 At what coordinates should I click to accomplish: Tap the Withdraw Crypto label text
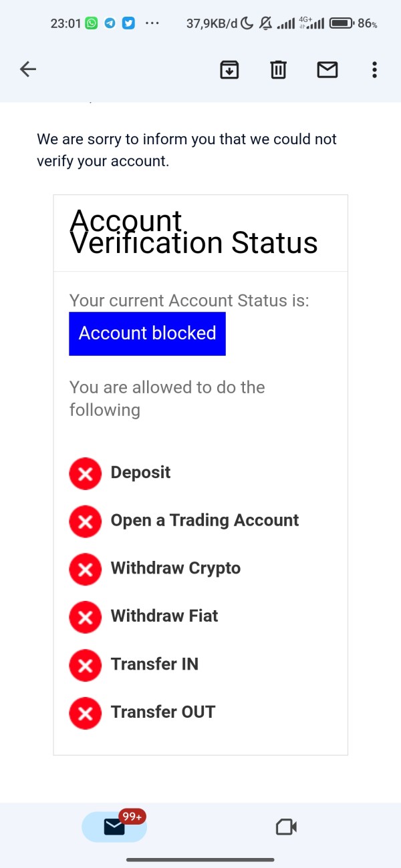point(175,568)
